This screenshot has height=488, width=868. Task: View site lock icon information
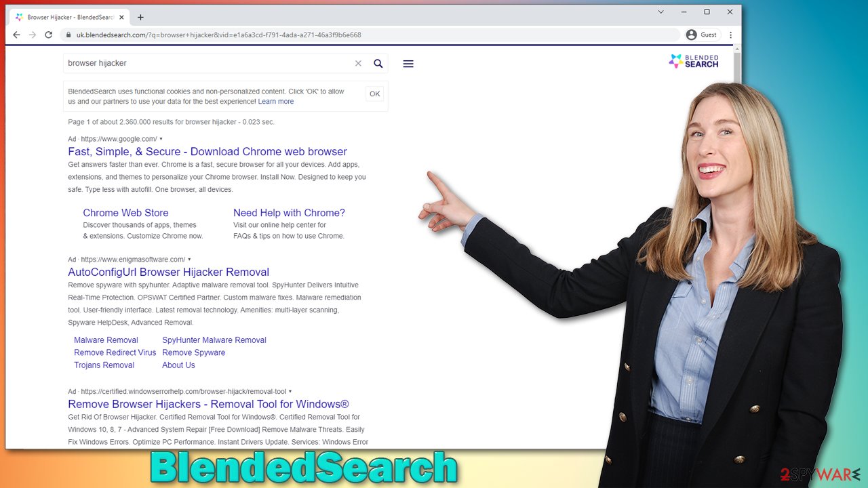(x=68, y=35)
